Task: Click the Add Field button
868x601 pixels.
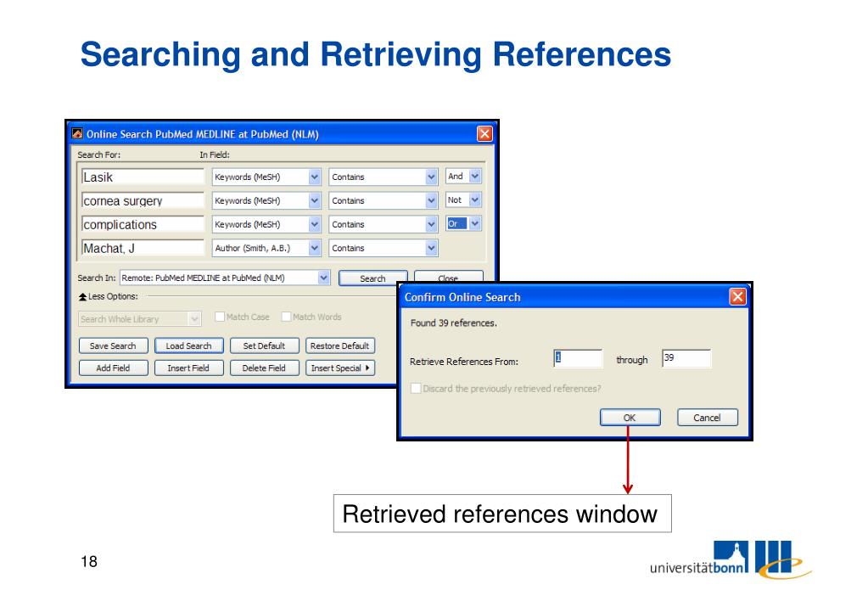Action: (x=113, y=368)
